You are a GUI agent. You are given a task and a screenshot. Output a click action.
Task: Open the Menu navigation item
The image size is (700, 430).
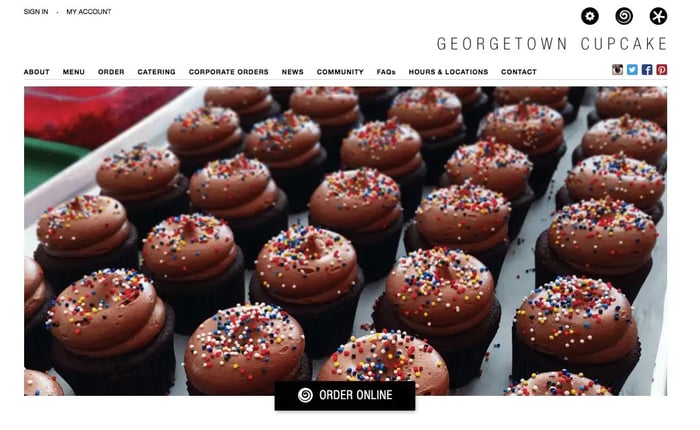point(74,72)
